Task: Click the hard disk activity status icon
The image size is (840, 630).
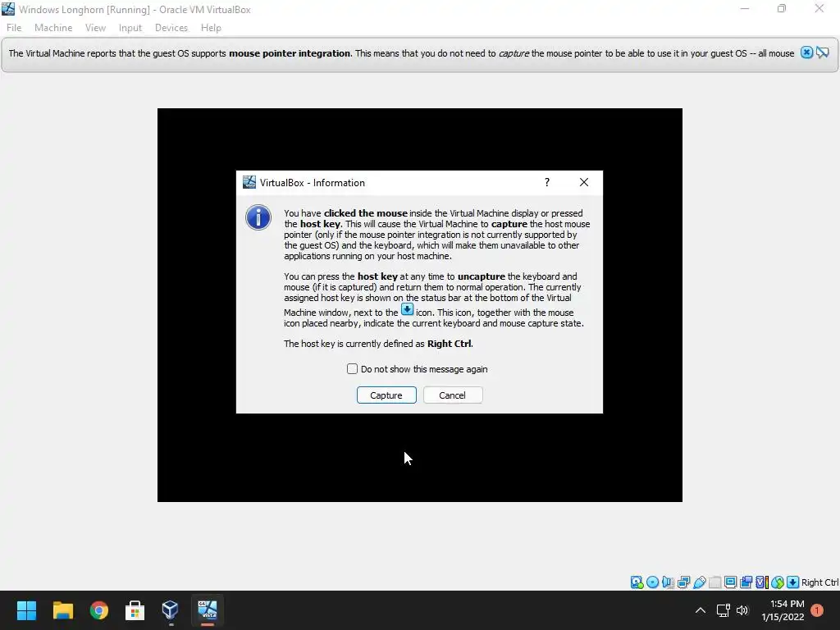Action: (637, 582)
